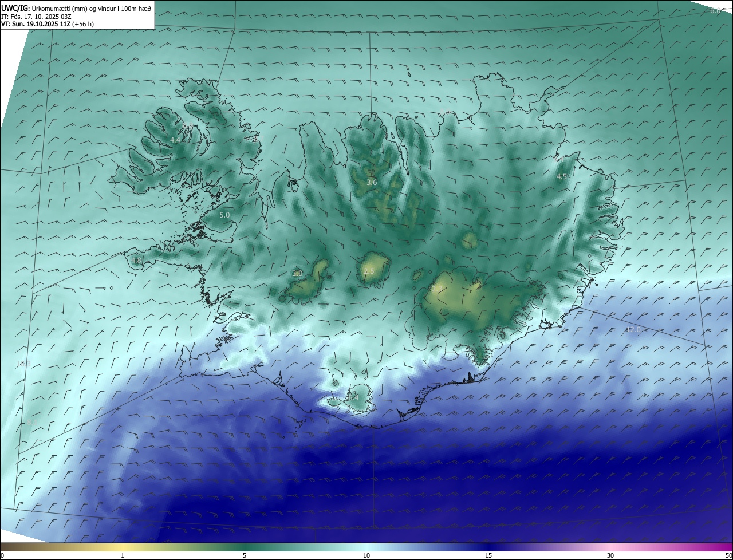Click the '15' tick label under the colour scale
The image size is (733, 560).
click(x=488, y=555)
